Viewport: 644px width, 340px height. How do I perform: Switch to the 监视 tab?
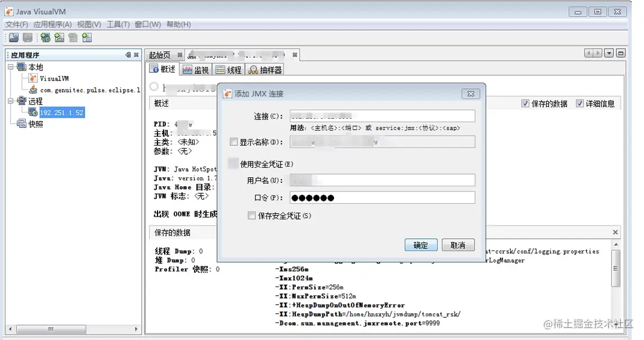[196, 70]
